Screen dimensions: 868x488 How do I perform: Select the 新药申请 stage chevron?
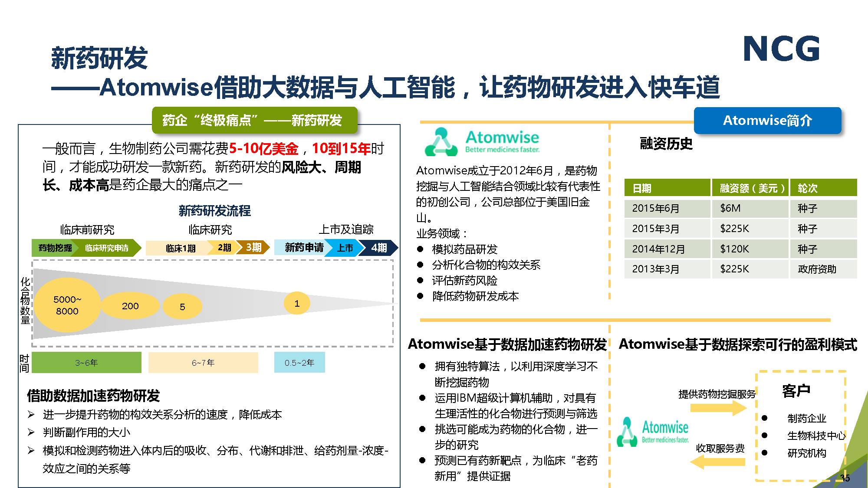click(303, 248)
